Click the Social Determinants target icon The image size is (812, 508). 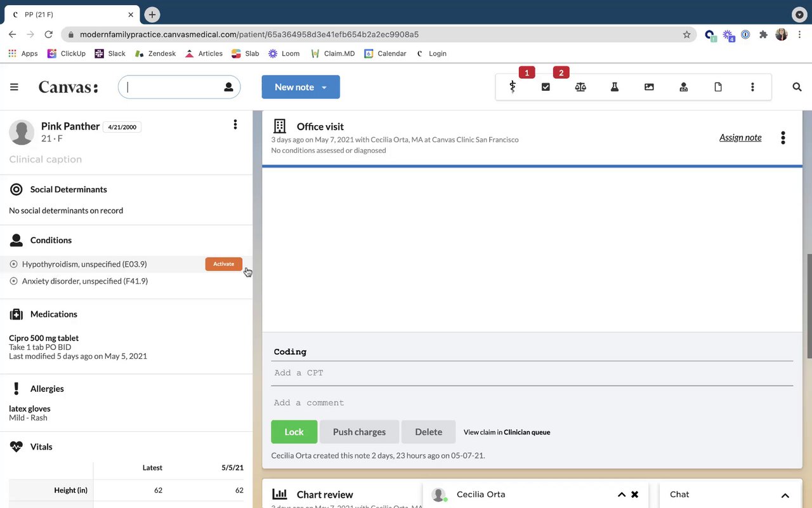16,189
